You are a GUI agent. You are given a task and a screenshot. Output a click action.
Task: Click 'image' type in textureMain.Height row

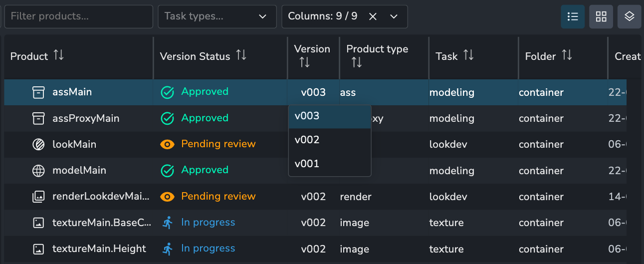coord(355,249)
